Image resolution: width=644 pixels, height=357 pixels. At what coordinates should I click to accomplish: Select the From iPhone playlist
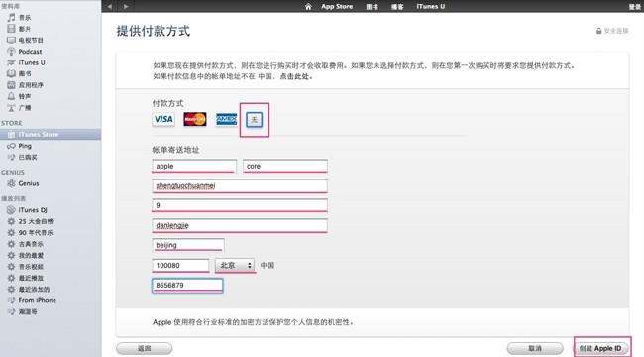pyautogui.click(x=32, y=300)
